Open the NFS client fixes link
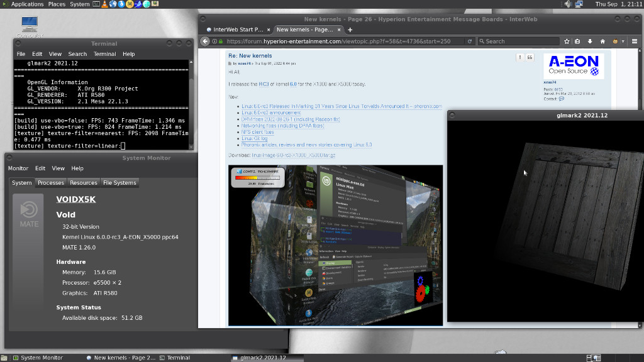Image resolution: width=644 pixels, height=362 pixels. [x=257, y=132]
